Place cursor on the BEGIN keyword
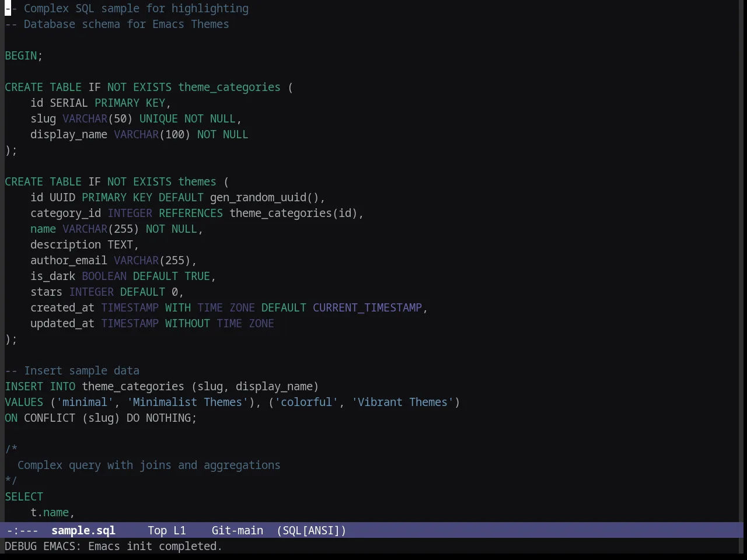The image size is (747, 560). pos(21,55)
